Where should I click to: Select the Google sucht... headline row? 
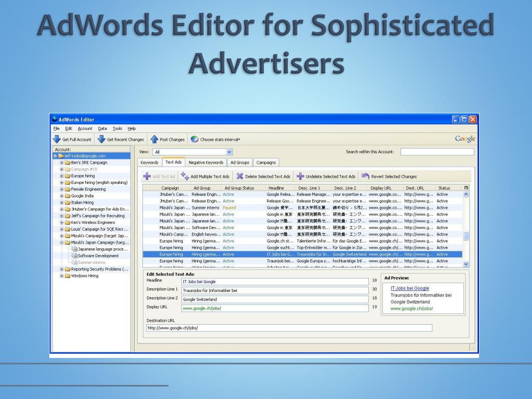tap(302, 248)
